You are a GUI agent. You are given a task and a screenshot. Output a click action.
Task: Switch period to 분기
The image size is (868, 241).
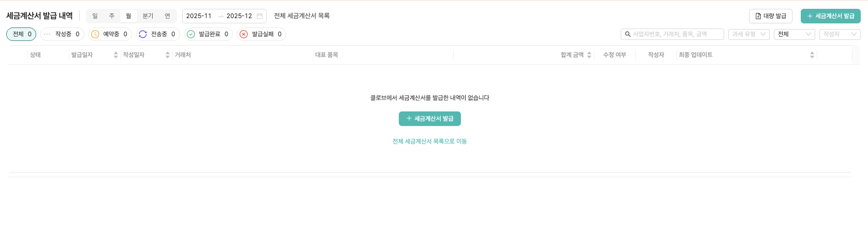click(148, 16)
